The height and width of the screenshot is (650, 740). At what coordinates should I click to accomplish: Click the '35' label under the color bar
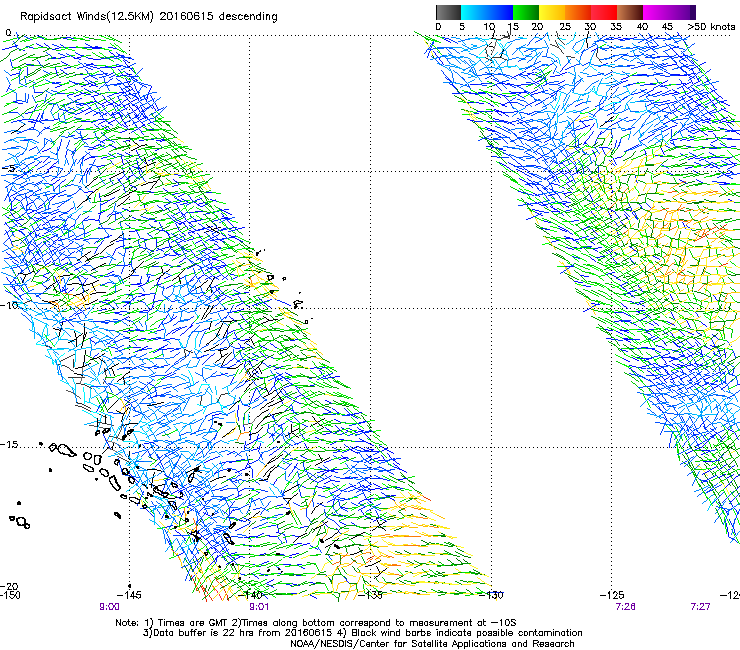tap(616, 27)
